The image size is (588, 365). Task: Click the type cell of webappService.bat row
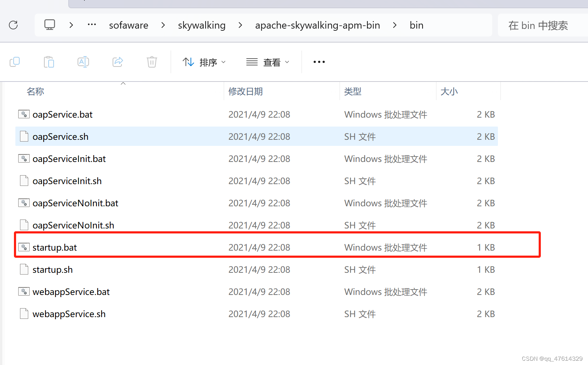tap(386, 292)
